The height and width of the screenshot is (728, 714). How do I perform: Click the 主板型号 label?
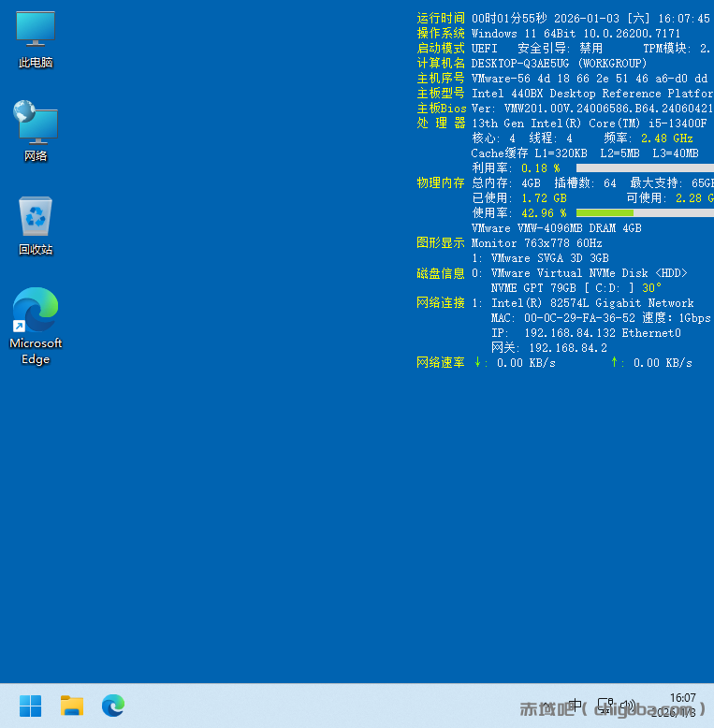pyautogui.click(x=440, y=94)
